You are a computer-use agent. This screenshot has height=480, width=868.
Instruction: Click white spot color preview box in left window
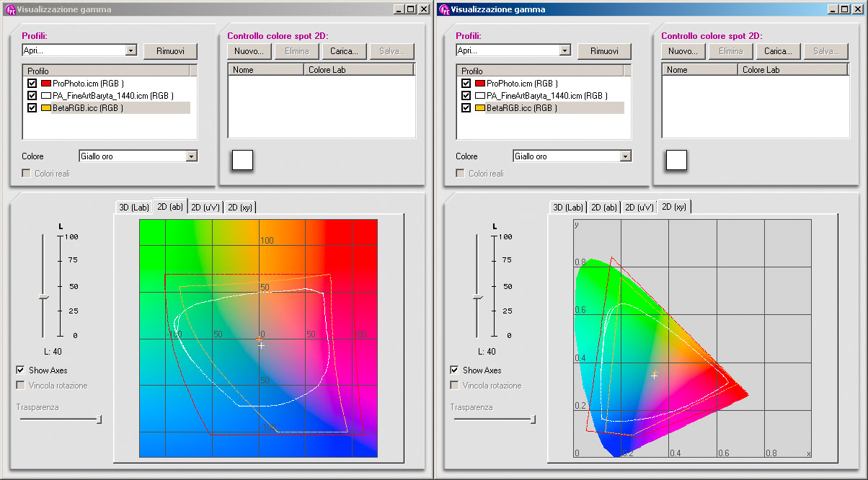(x=242, y=159)
